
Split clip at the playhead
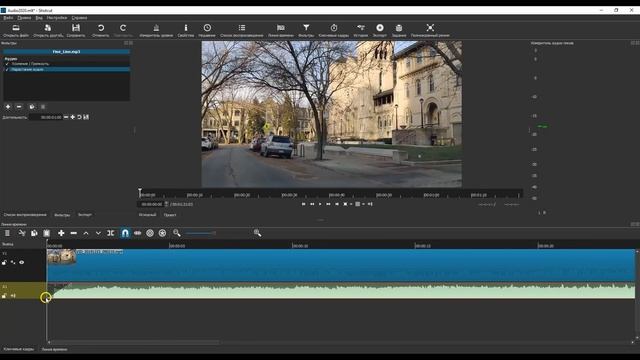click(111, 233)
